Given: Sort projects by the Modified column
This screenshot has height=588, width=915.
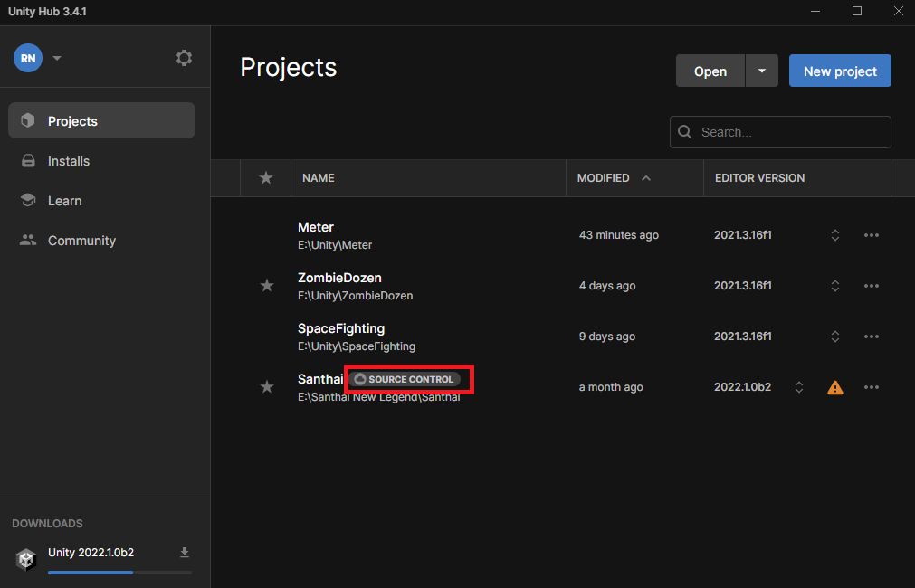Looking at the screenshot, I should [603, 177].
